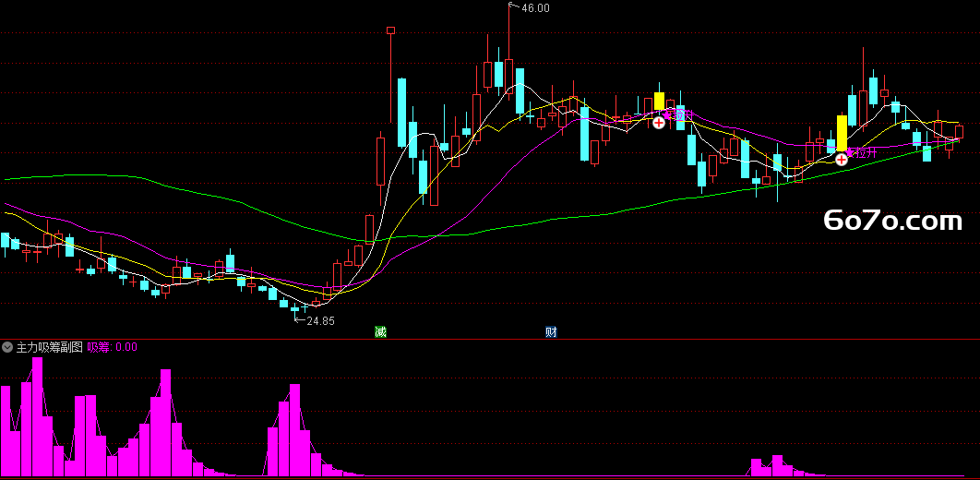The height and width of the screenshot is (480, 980).
Task: Click the 46.00 high price label
Action: click(535, 8)
